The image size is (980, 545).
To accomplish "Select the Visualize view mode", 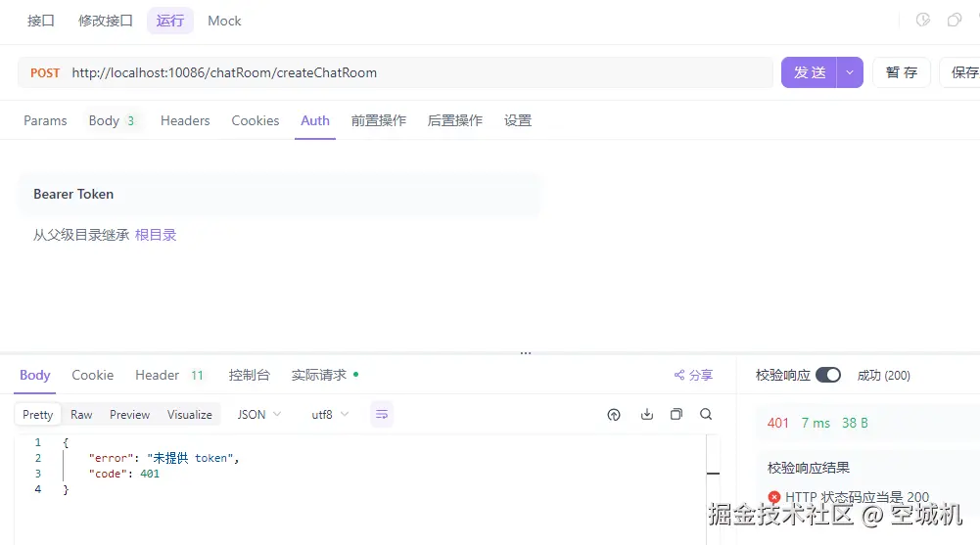I will (x=189, y=415).
